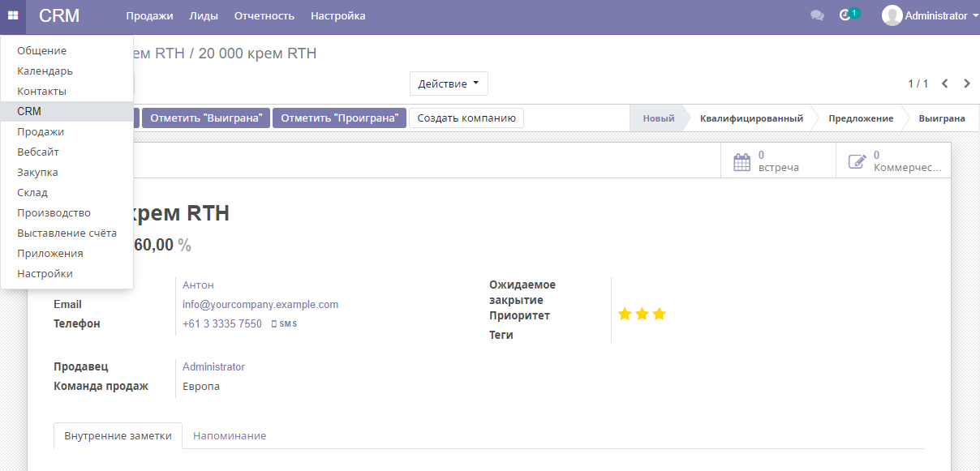Open the apps grid launcher
This screenshot has width=980, height=471.
tap(12, 15)
